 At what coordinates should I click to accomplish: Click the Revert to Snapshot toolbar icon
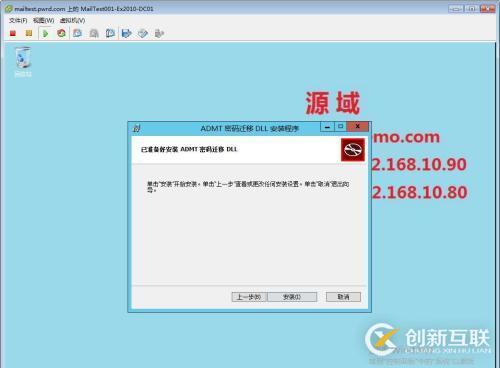pyautogui.click(x=94, y=33)
